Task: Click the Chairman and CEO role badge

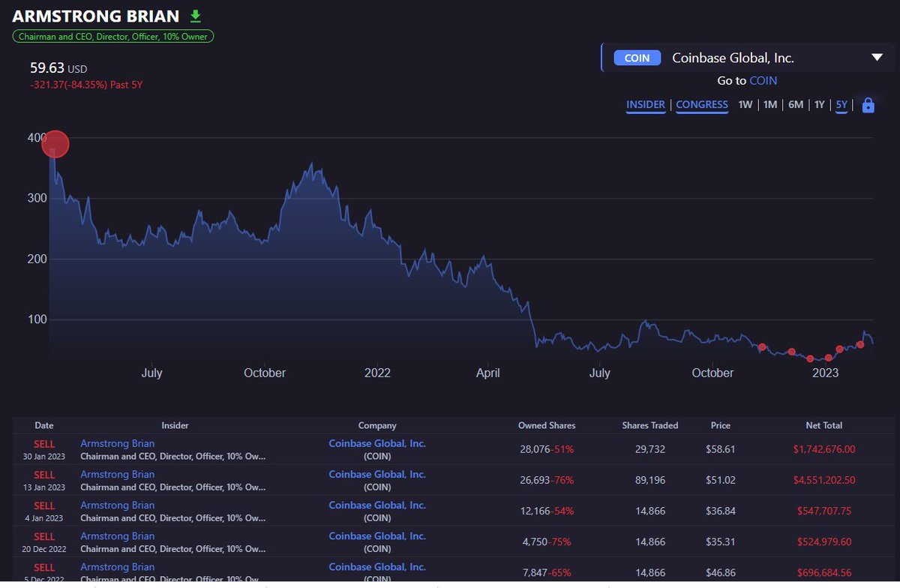Action: coord(114,36)
